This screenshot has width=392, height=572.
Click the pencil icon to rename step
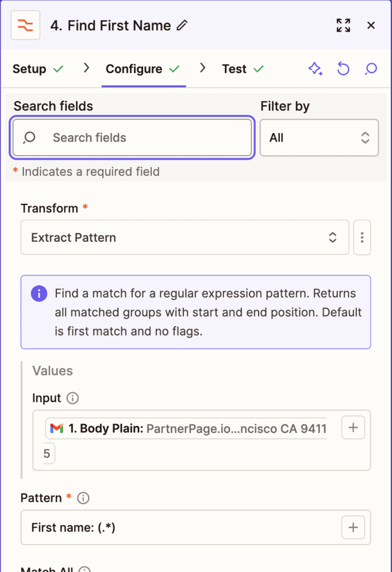182,25
